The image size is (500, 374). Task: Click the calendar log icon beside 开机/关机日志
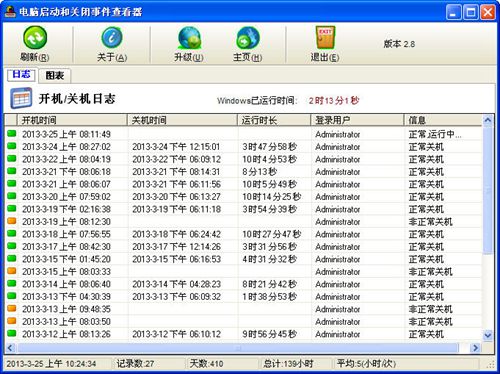point(21,98)
